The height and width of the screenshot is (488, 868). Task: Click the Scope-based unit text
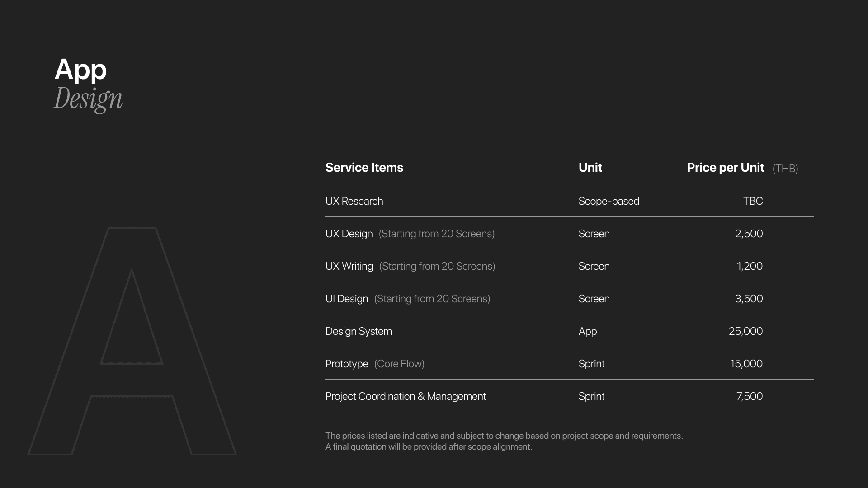tap(609, 201)
